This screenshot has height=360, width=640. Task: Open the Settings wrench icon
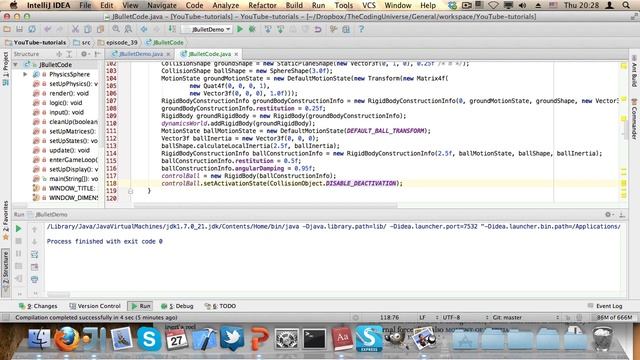tap(333, 29)
